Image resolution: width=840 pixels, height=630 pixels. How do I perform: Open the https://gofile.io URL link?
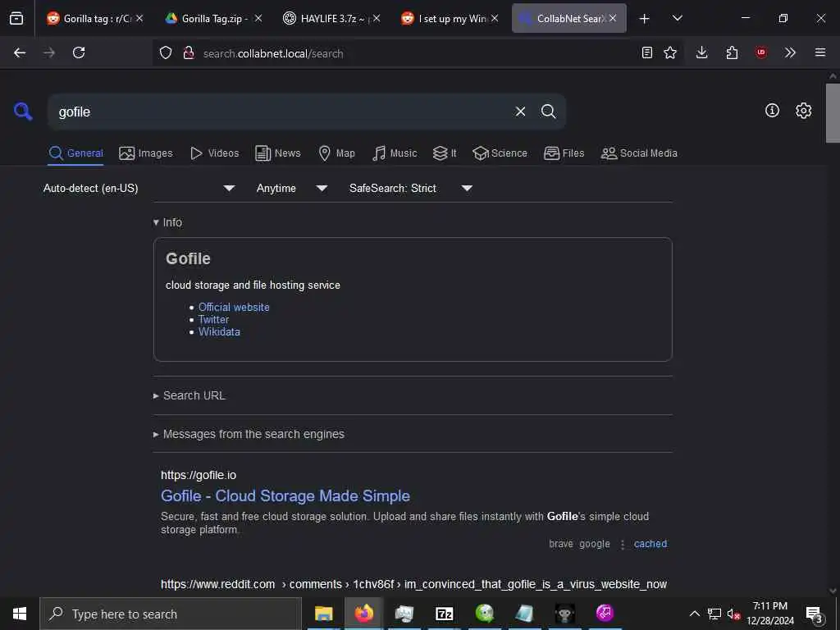(199, 475)
